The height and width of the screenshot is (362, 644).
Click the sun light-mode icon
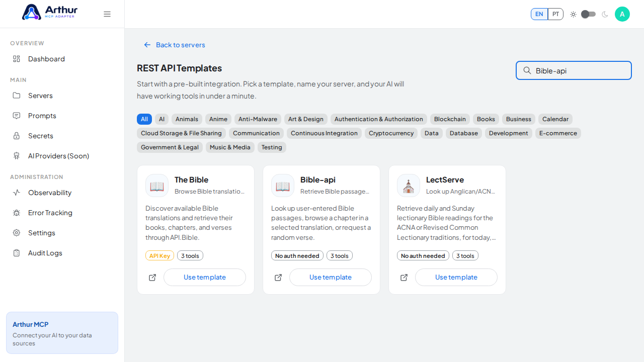click(573, 14)
